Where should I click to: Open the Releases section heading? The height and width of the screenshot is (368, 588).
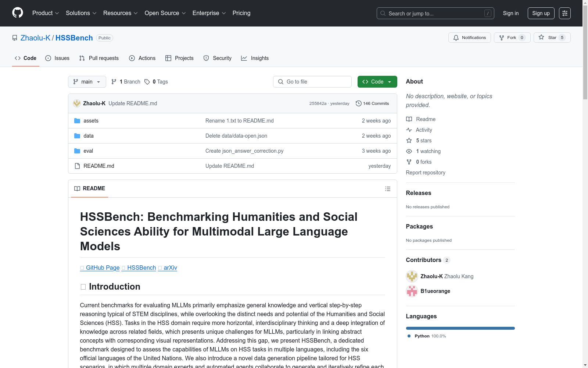click(419, 193)
